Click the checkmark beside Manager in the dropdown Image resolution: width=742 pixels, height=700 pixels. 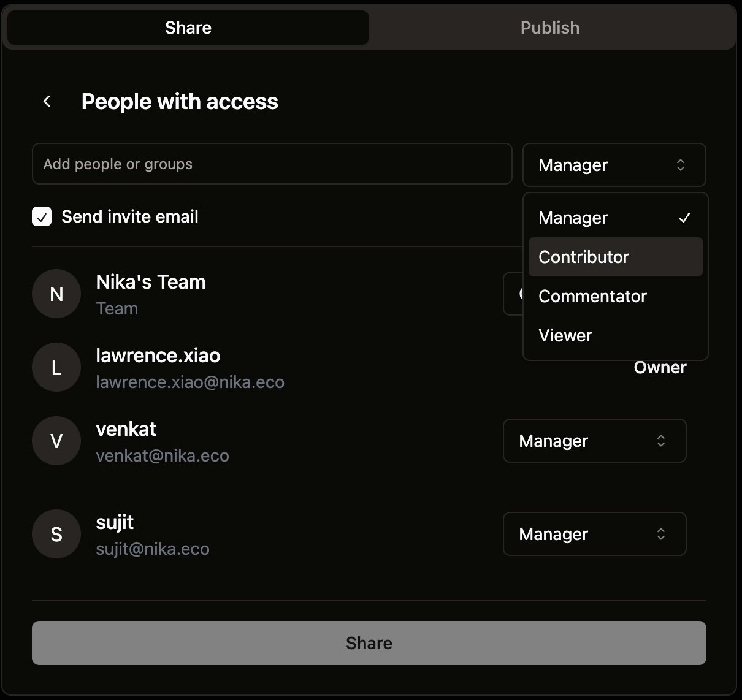coord(685,218)
